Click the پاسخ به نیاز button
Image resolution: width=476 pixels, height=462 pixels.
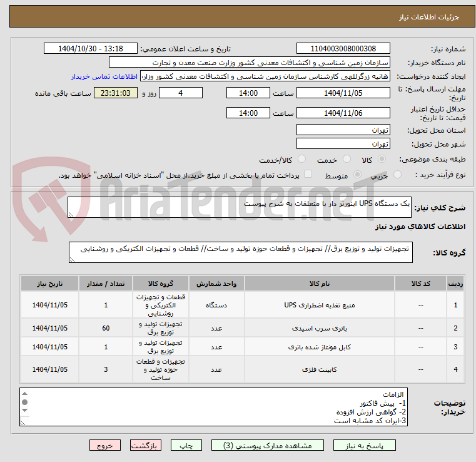(x=364, y=445)
